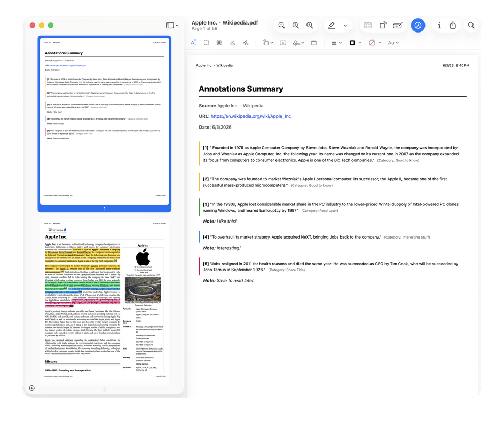Click "(Category: Read Later)" label
The width and height of the screenshot is (504, 427).
click(320, 211)
